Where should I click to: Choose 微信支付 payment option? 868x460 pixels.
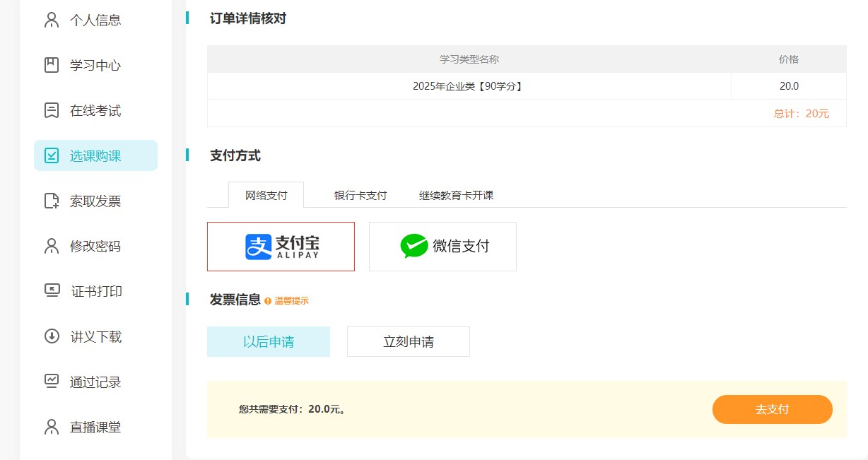coord(442,246)
